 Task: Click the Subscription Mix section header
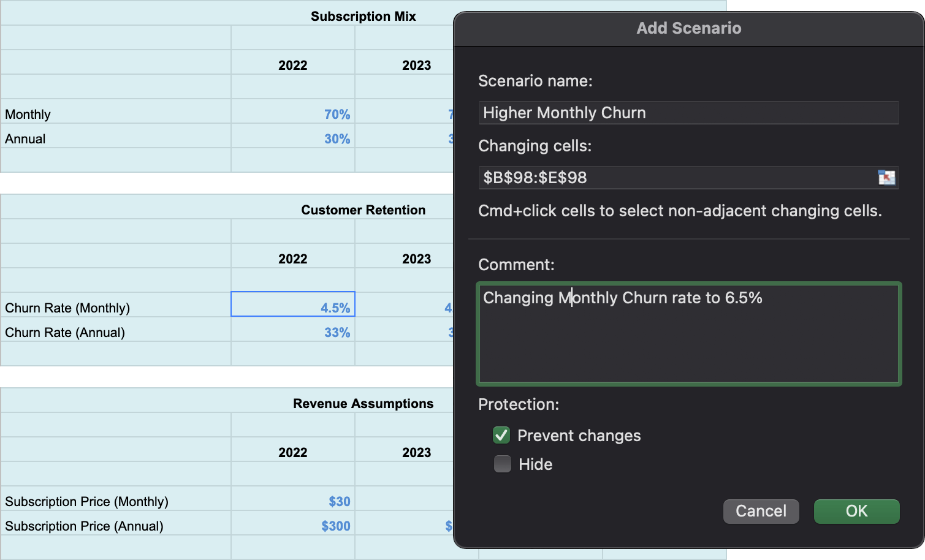pos(363,17)
